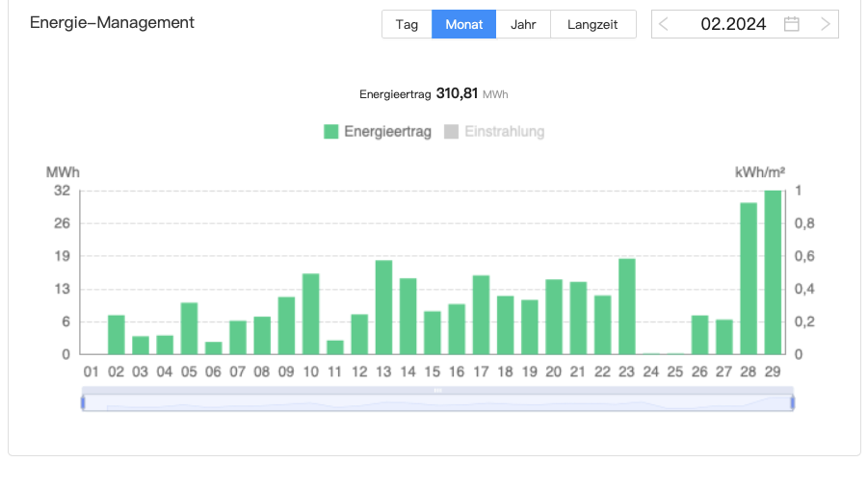The height and width of the screenshot is (488, 868).
Task: Switch to the Jahr view
Action: (x=523, y=24)
